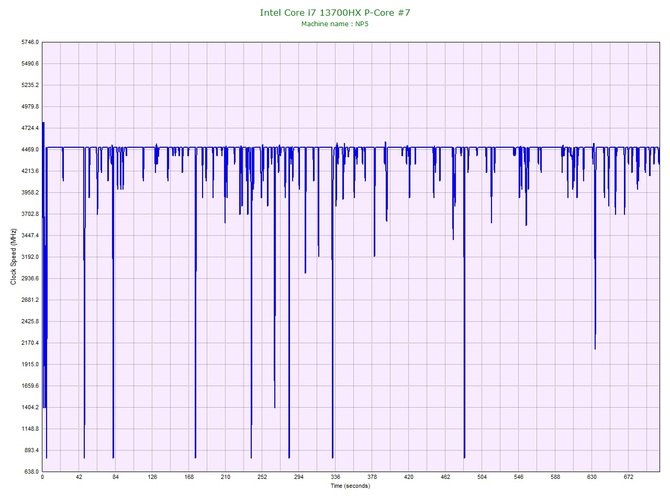Viewport: 670px width, 503px height.
Task: Click the 504 tick on time axis
Action: point(482,477)
